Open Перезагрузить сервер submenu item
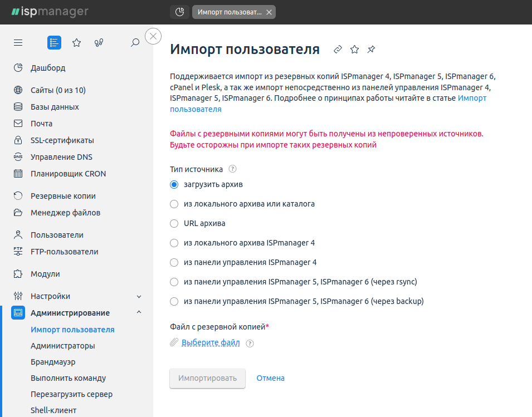Image resolution: width=532 pixels, height=417 pixels. pos(72,394)
